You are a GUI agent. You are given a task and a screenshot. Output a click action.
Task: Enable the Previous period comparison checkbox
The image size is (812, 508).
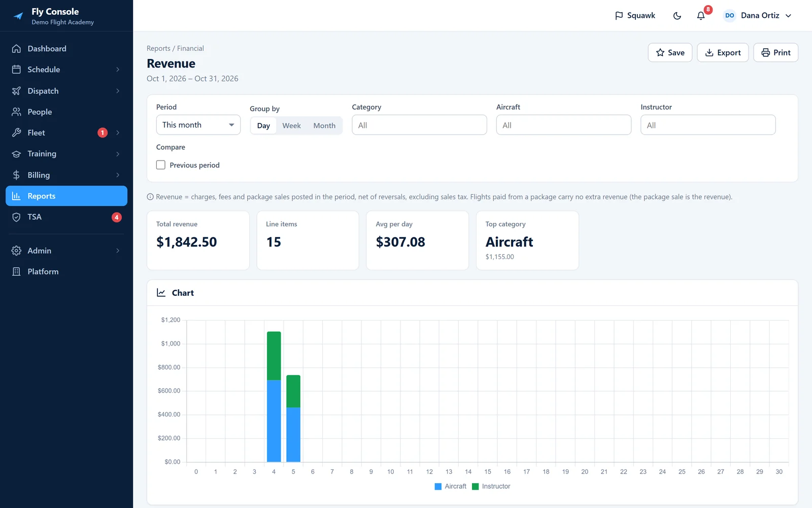pos(161,165)
